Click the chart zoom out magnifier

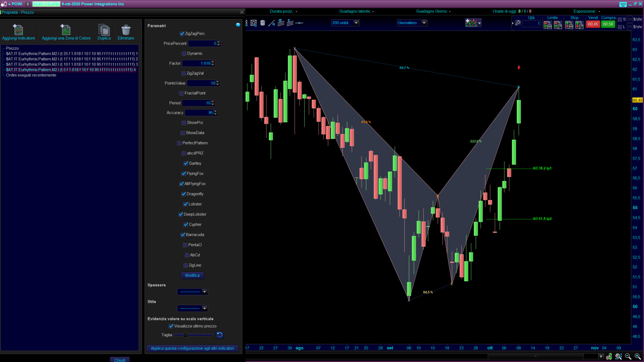point(628,357)
